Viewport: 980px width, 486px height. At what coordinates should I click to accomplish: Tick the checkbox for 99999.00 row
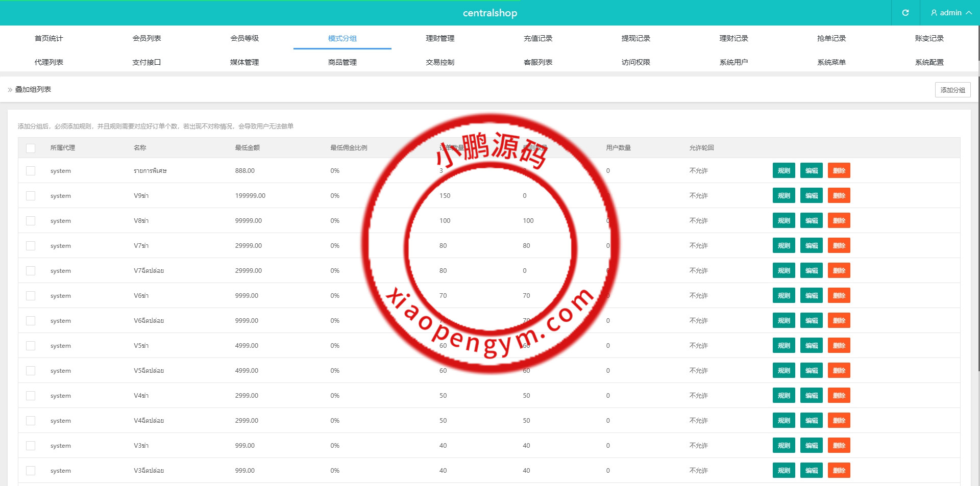(31, 221)
